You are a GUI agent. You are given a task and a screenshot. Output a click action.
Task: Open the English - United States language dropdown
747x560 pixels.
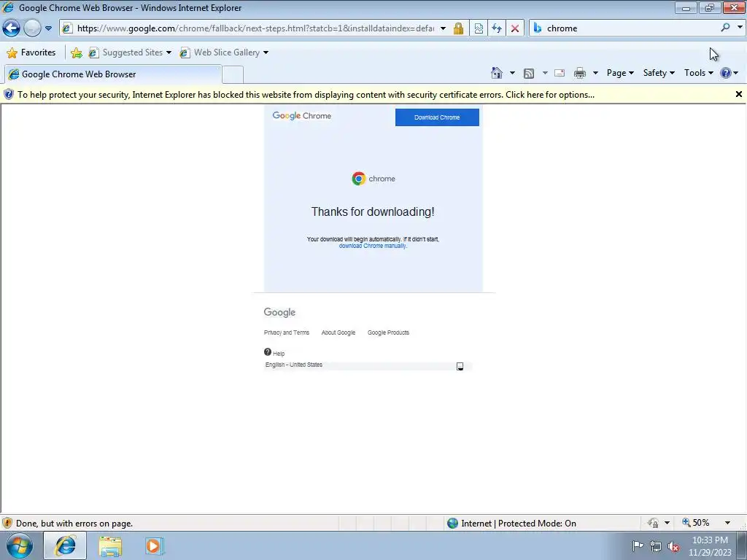368,366
